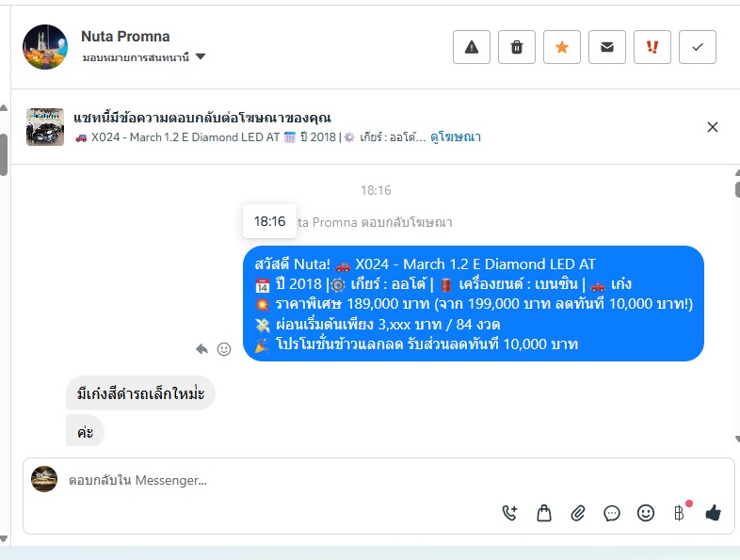Click the reply arrow beside blue message

(x=202, y=349)
